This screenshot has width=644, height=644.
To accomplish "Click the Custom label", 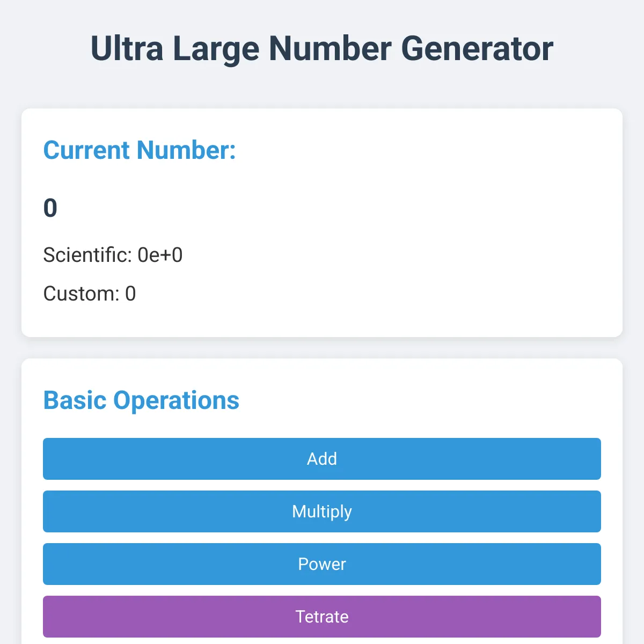I will (x=80, y=294).
